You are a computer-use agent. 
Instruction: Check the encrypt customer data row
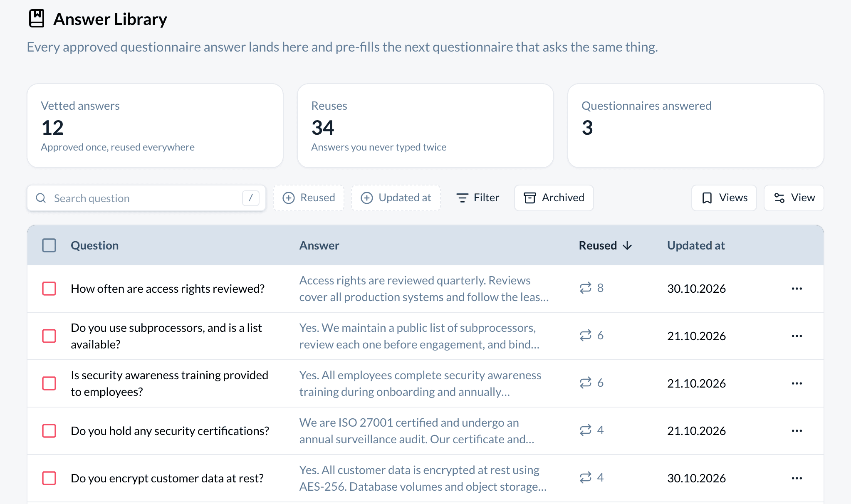click(49, 478)
